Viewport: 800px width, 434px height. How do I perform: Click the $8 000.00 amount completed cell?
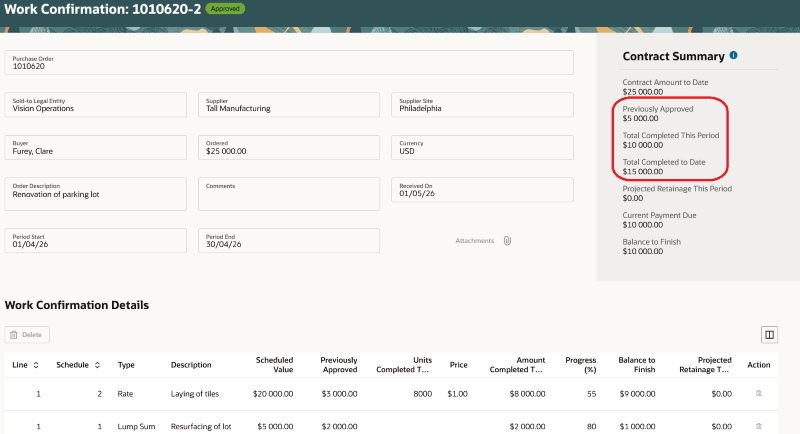(528, 394)
